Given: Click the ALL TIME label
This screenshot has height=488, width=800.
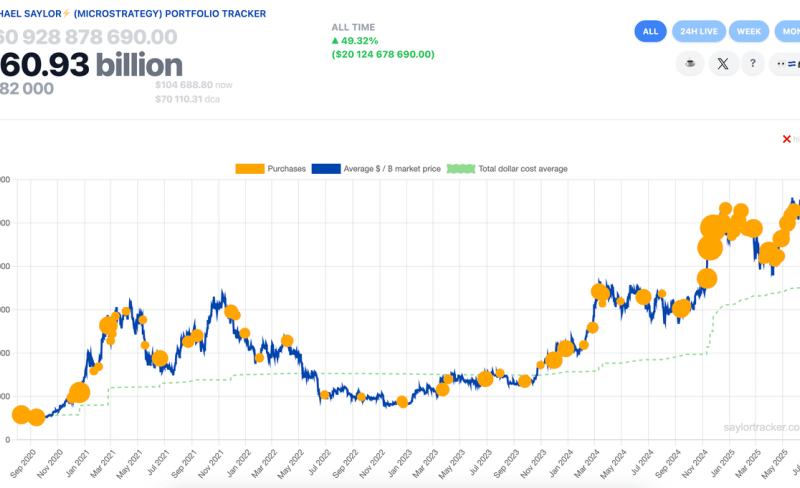Looking at the screenshot, I should pyautogui.click(x=353, y=27).
